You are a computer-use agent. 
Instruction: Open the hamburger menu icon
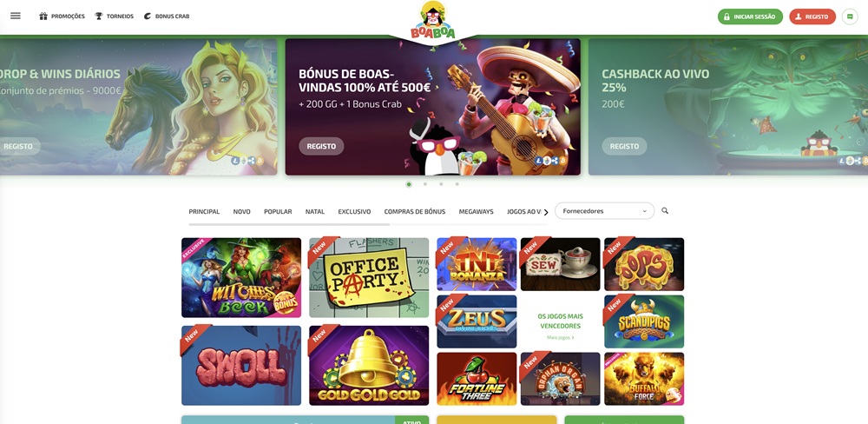point(16,16)
